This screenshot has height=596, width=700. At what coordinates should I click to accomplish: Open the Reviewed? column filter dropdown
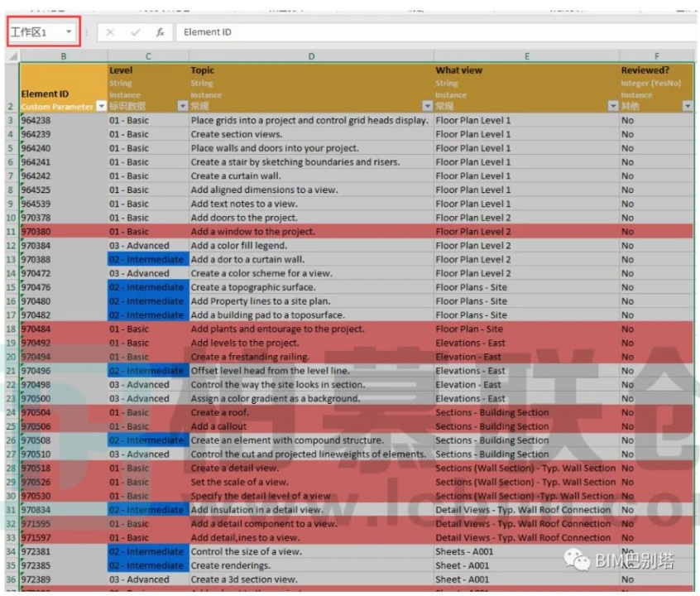click(x=687, y=106)
